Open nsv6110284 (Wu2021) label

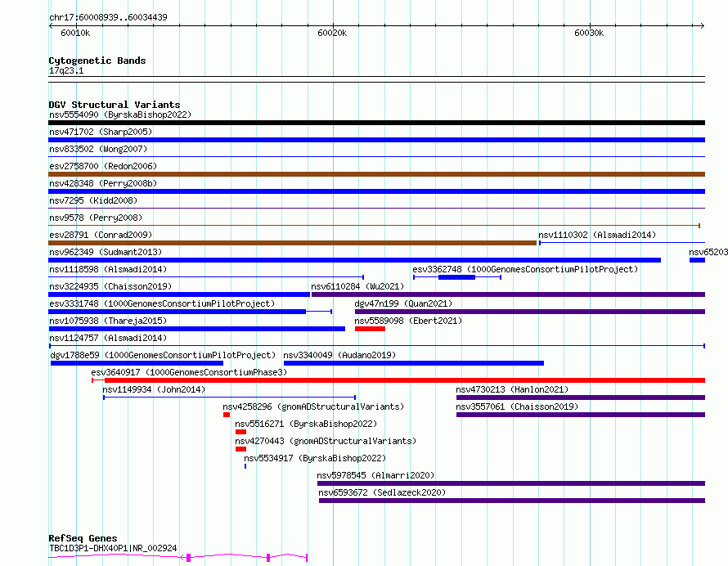tap(357, 286)
